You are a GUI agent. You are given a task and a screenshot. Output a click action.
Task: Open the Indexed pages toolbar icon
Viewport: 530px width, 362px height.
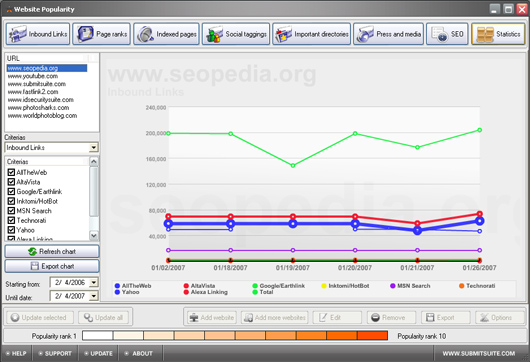166,34
